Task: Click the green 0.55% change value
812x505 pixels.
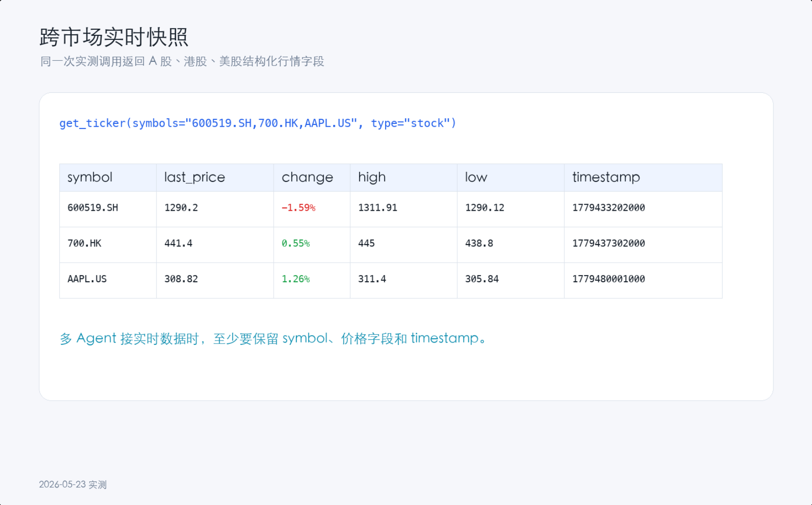Action: click(x=296, y=243)
